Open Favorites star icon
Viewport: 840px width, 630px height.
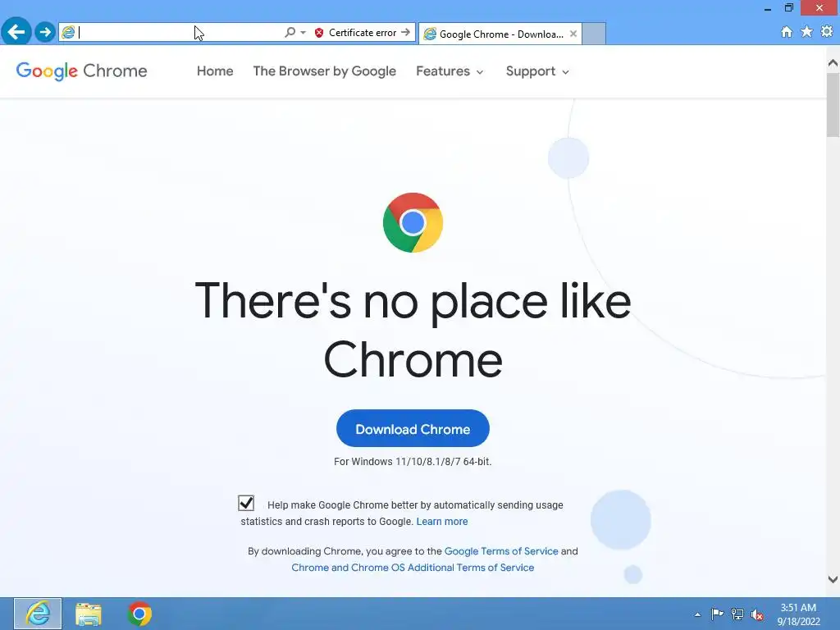807,32
